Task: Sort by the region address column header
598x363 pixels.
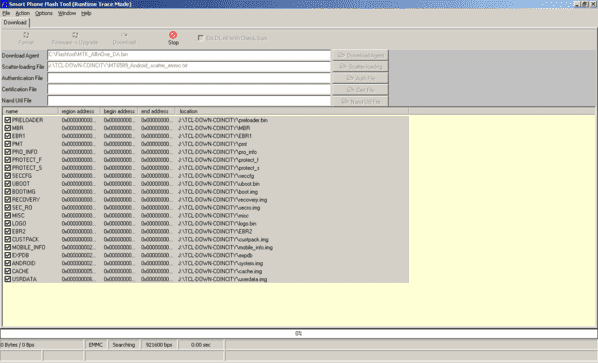Action: pyautogui.click(x=79, y=111)
